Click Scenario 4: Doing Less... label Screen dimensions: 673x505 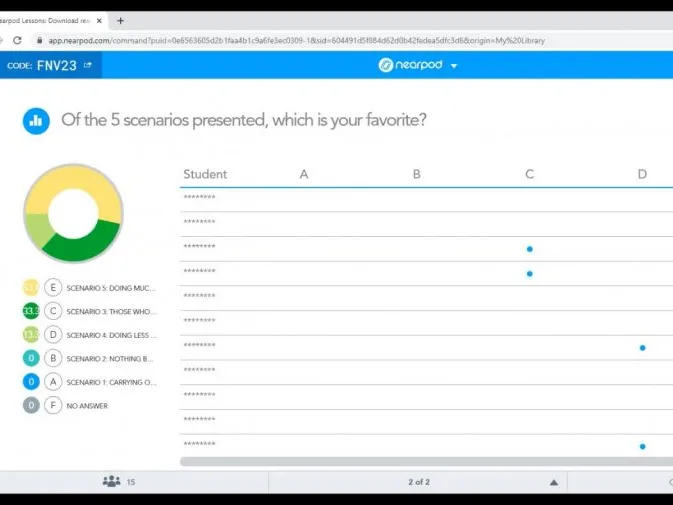[x=112, y=335]
